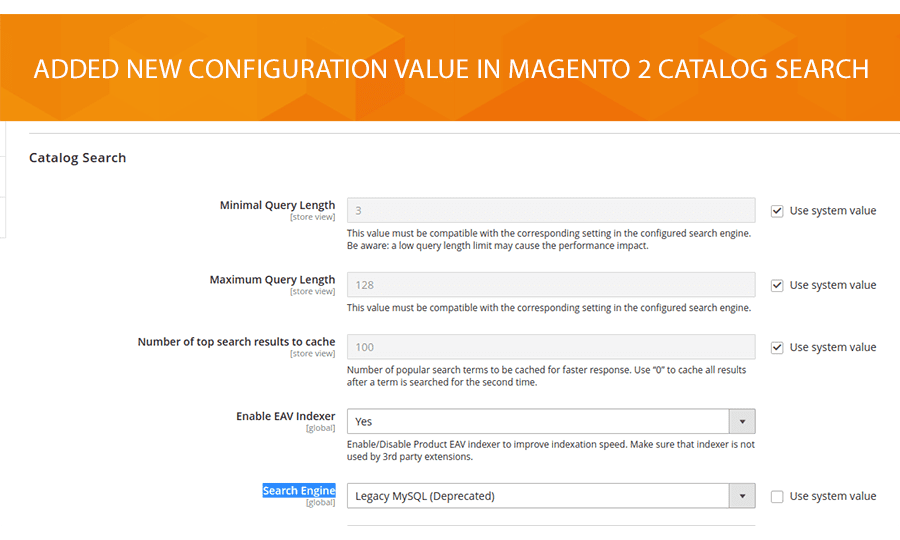Click the Number of top search results to cache label

click(236, 342)
